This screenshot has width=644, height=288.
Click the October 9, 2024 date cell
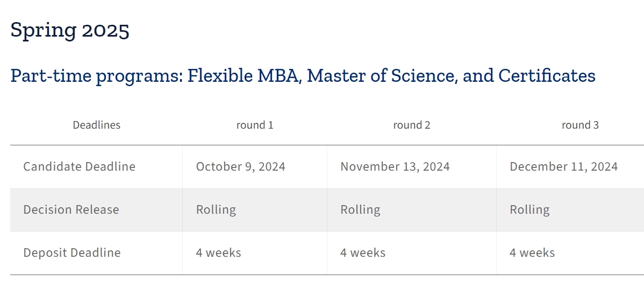241,167
